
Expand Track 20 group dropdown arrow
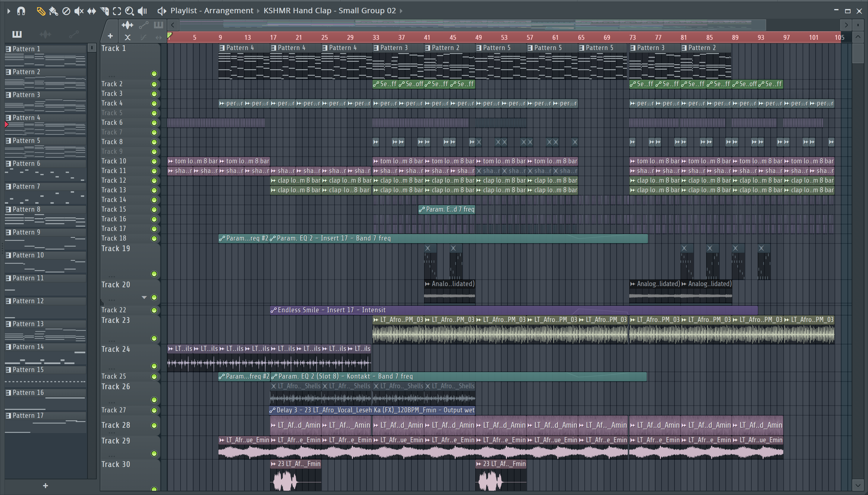[144, 298]
